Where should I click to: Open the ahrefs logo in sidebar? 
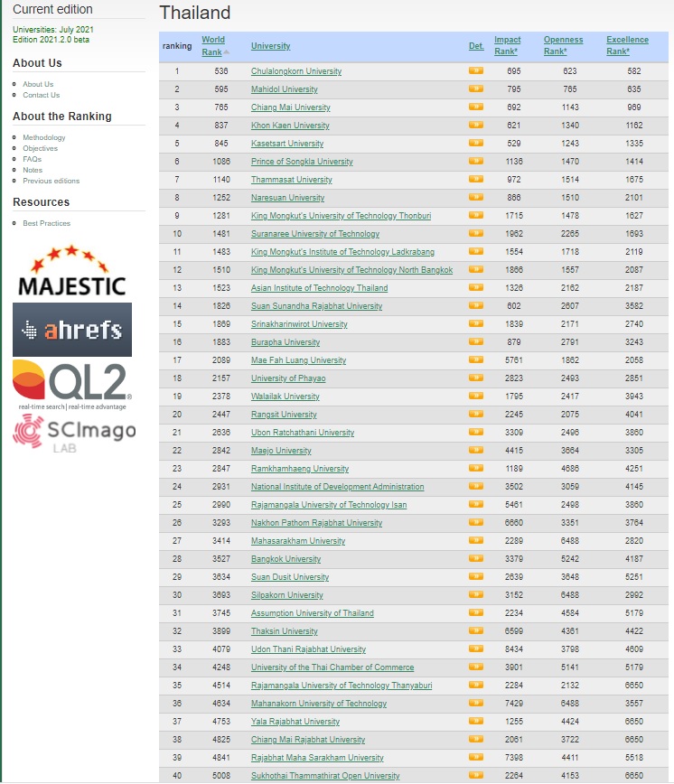point(72,330)
